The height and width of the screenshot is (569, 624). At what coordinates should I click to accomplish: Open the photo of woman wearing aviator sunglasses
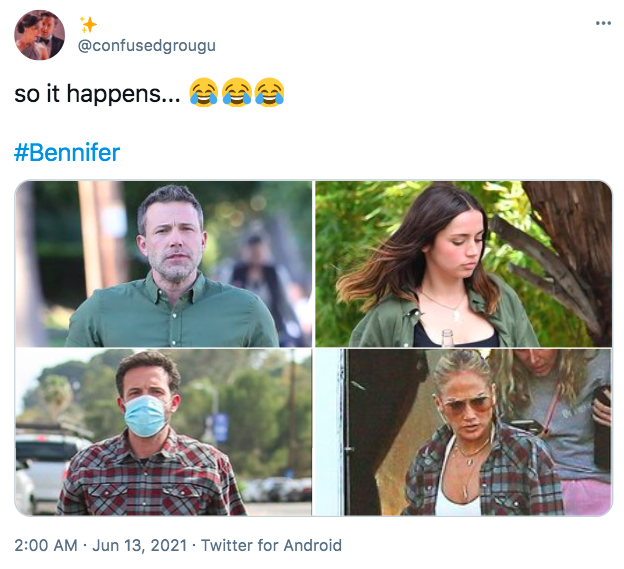pos(464,433)
